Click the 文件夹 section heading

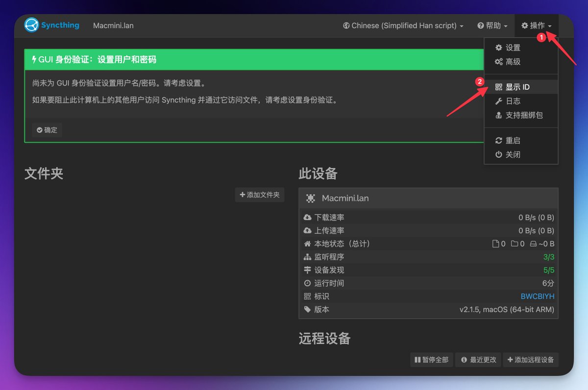click(44, 173)
